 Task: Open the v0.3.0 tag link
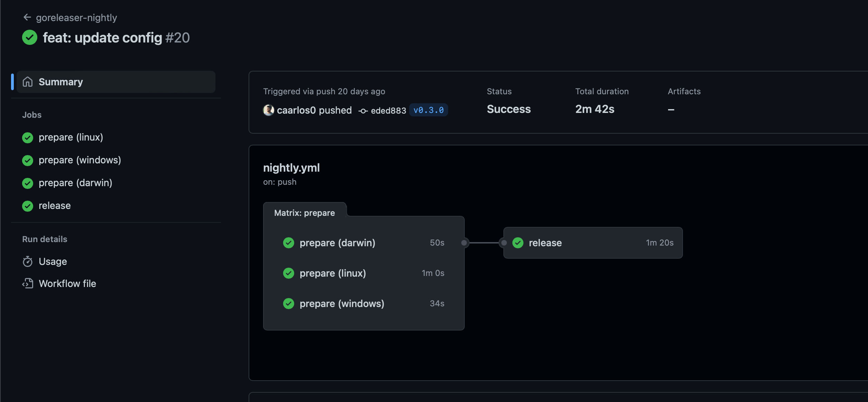click(x=428, y=110)
